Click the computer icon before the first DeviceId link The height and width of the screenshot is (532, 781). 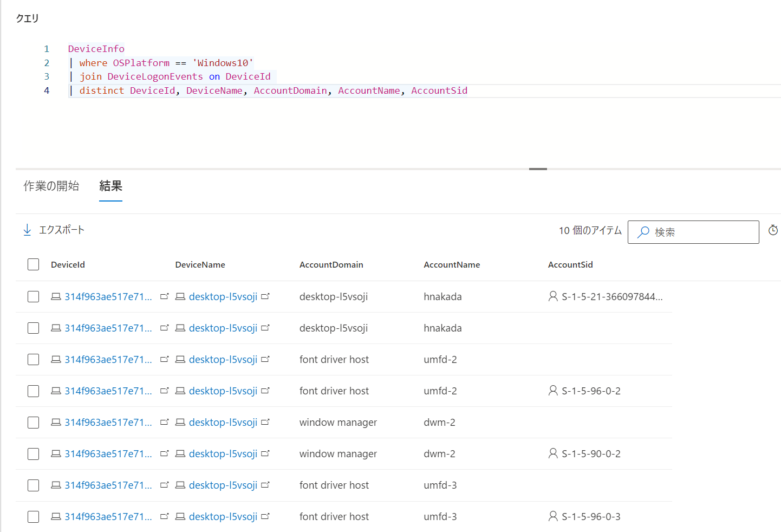(56, 296)
